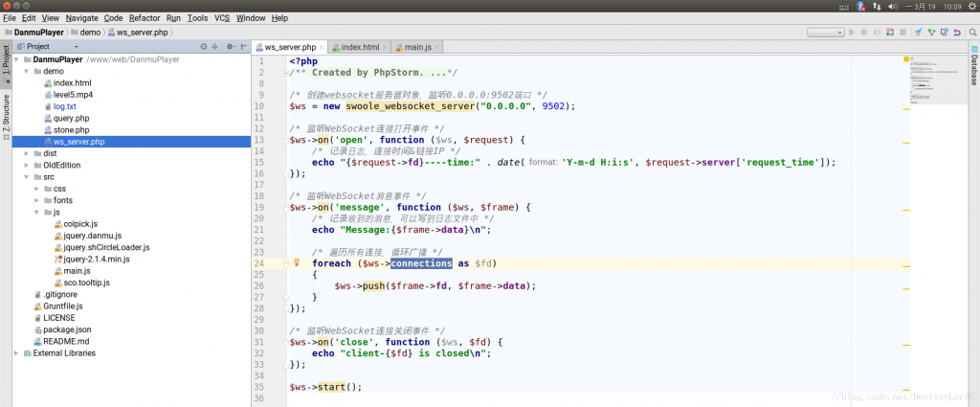Collapse src folder arrow
Screen dimensions: 980x407
[x=27, y=177]
